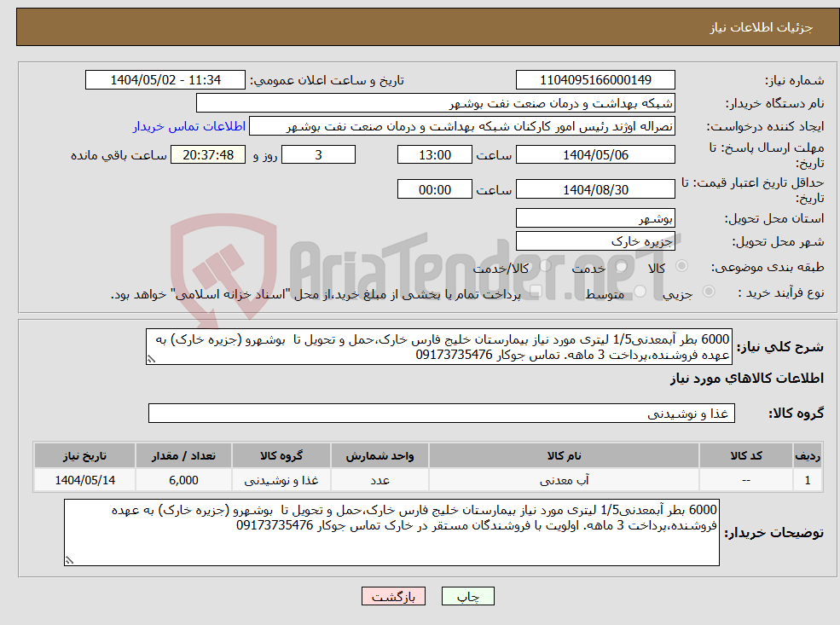Viewport: 840px width, 625px height.
Task: Select the جزیی purchase type radio
Action: point(708,292)
